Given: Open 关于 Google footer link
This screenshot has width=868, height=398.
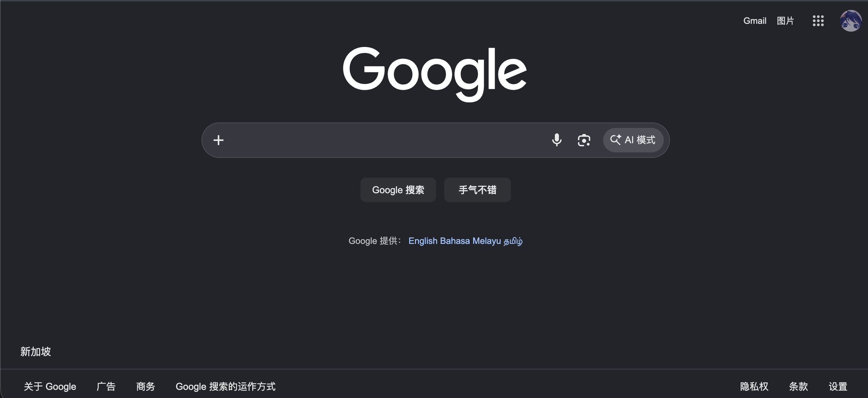Looking at the screenshot, I should click(50, 386).
